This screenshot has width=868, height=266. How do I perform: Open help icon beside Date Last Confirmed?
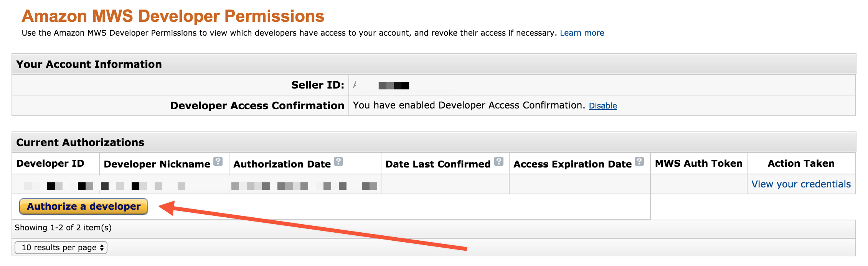pos(499,161)
